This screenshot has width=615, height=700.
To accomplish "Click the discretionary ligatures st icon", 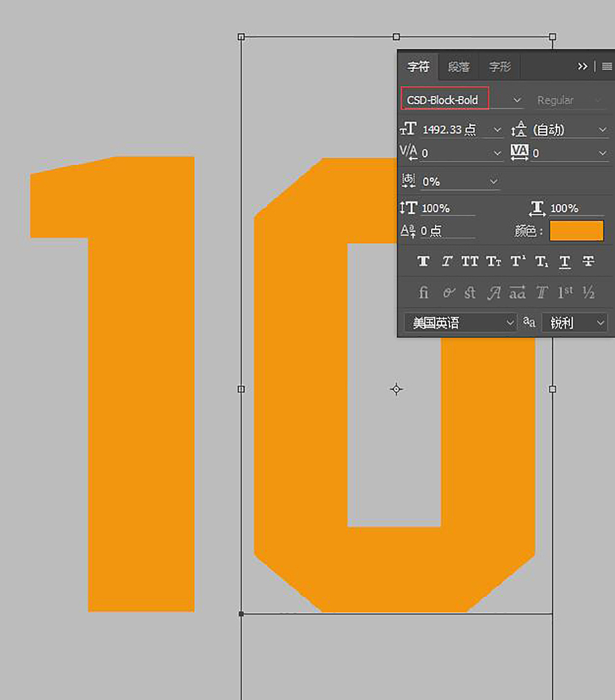I will pos(470,293).
